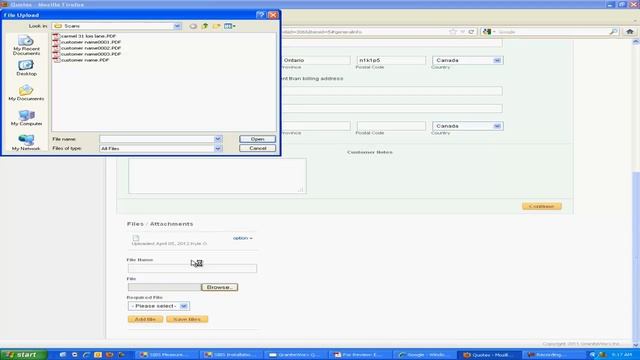Click the search magnifier icon in Firefox

(x=613, y=31)
